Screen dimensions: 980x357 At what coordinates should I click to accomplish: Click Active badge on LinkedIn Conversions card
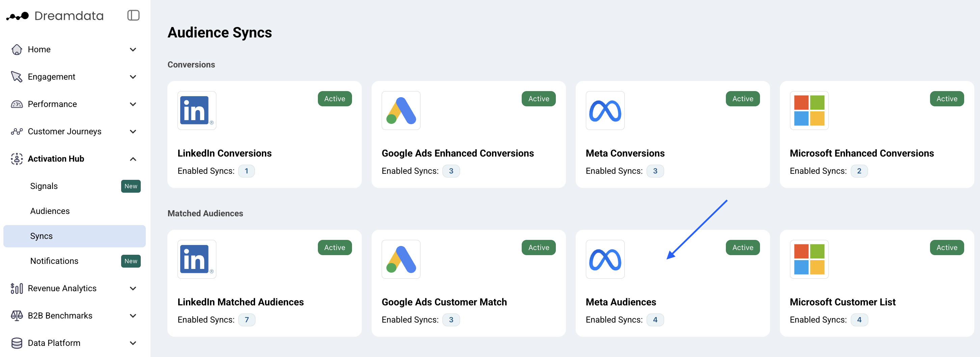(x=335, y=99)
